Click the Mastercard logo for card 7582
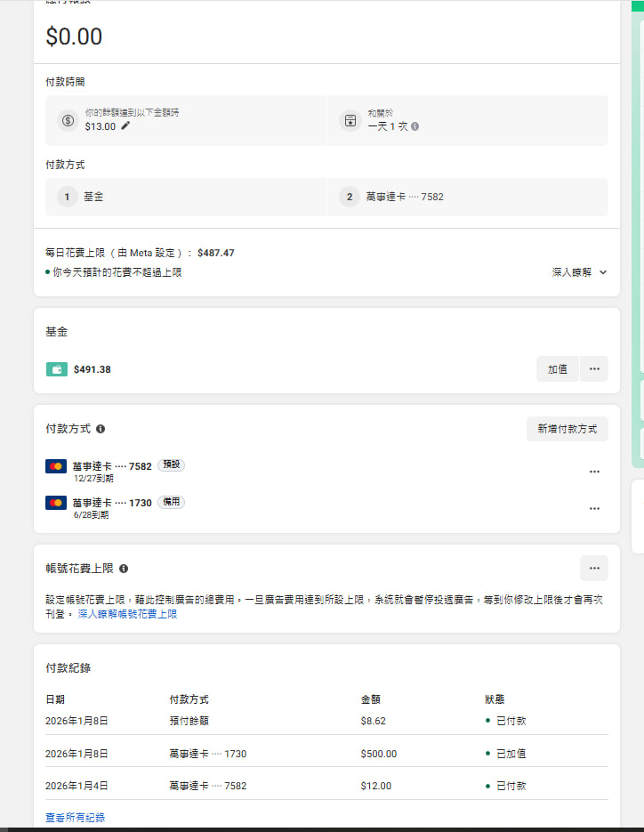Image resolution: width=644 pixels, height=832 pixels. [x=56, y=466]
